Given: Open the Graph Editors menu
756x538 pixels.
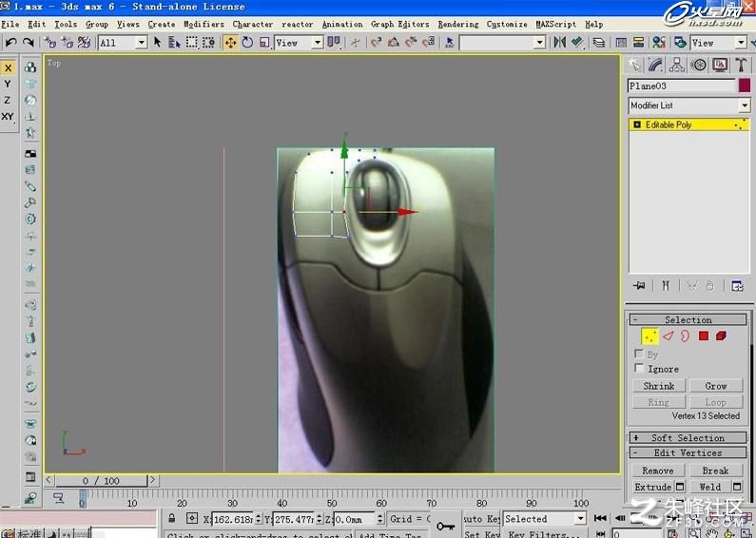Looking at the screenshot, I should (399, 24).
